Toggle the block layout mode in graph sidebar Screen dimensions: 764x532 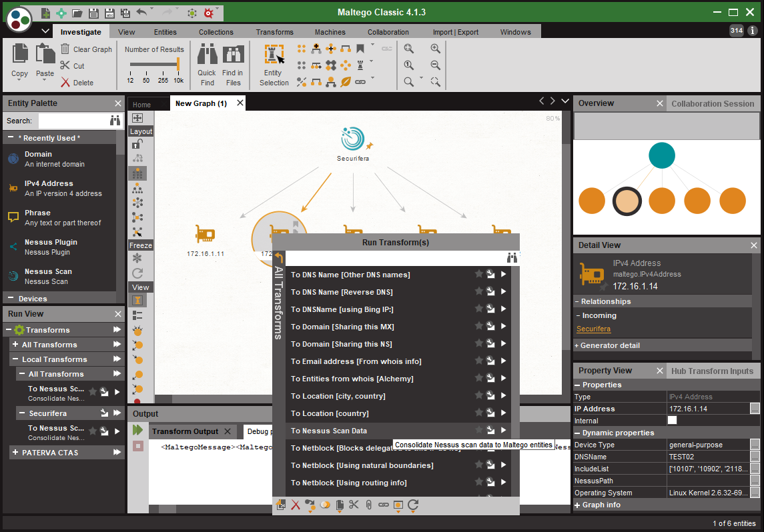(137, 173)
